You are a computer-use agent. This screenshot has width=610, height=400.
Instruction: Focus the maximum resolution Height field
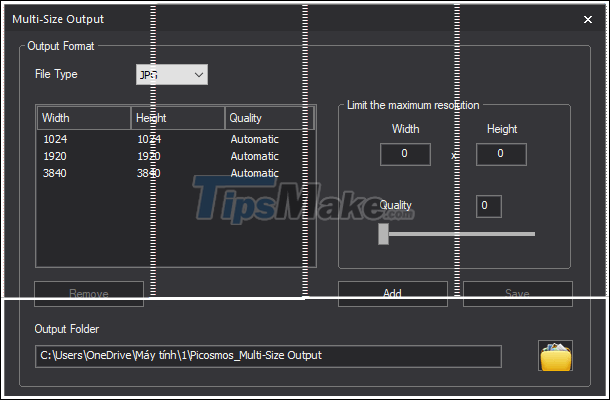[x=501, y=154]
